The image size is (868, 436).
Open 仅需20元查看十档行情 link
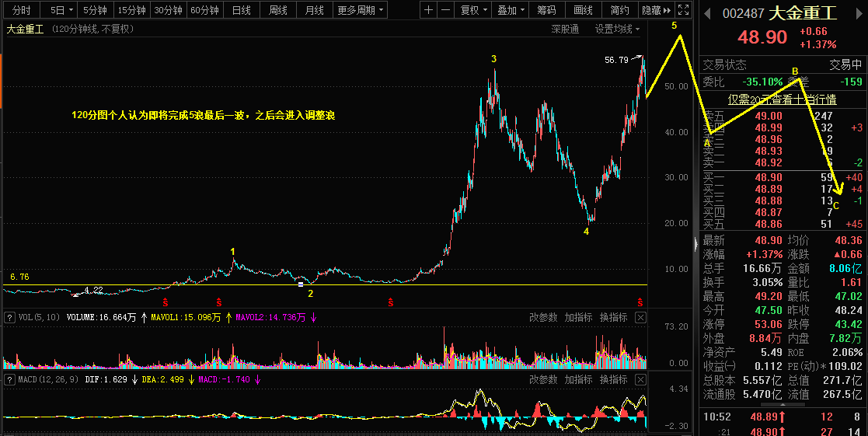coord(782,99)
